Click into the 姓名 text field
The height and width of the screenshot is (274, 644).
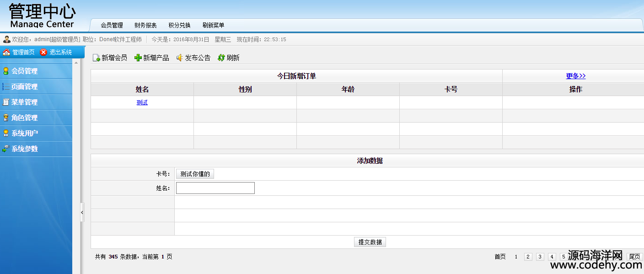pyautogui.click(x=215, y=188)
